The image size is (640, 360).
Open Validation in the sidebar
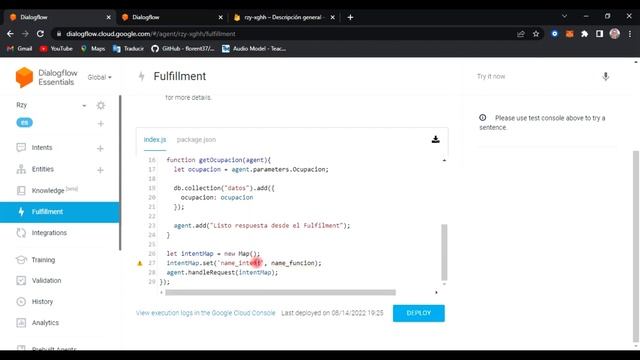tap(46, 280)
